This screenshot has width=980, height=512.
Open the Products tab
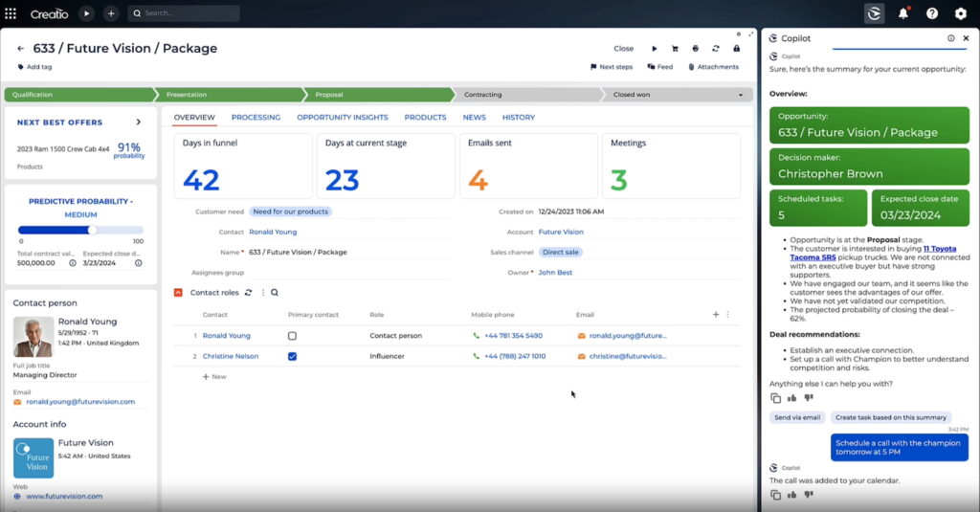425,118
